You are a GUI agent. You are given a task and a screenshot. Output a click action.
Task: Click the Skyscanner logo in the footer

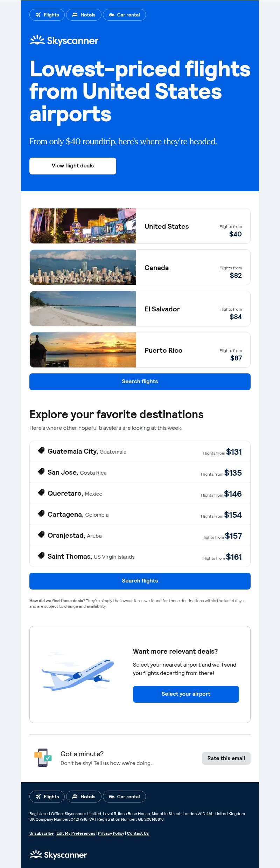click(x=58, y=855)
